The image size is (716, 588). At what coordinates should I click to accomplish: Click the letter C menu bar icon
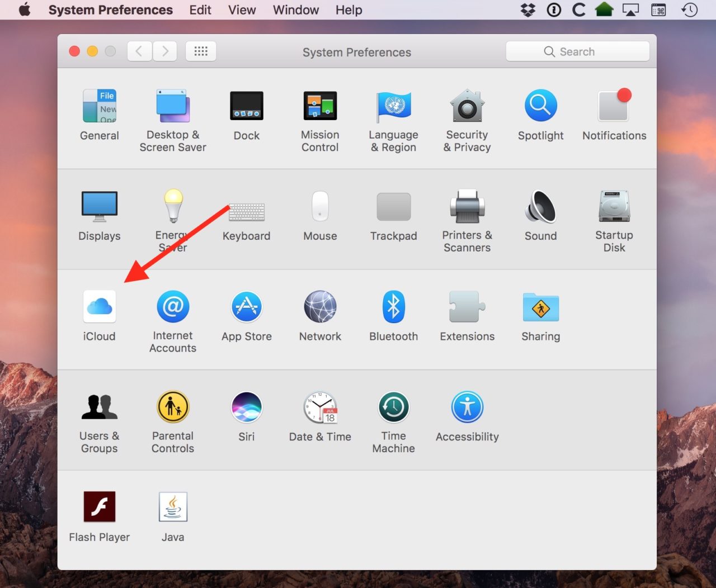(x=579, y=10)
